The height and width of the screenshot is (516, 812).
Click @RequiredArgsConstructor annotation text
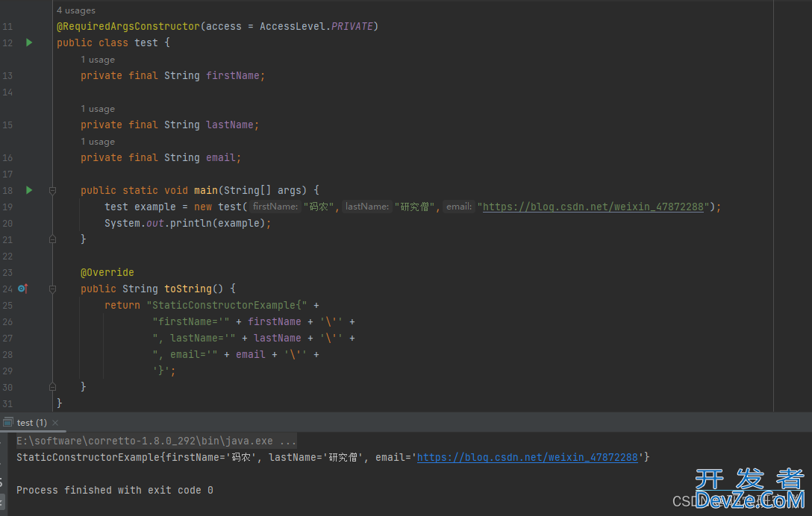[128, 26]
